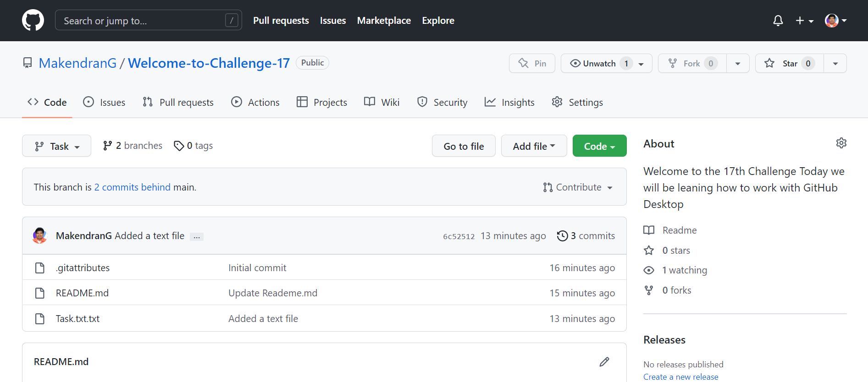
Task: Open Issues in top navigation
Action: [x=333, y=21]
